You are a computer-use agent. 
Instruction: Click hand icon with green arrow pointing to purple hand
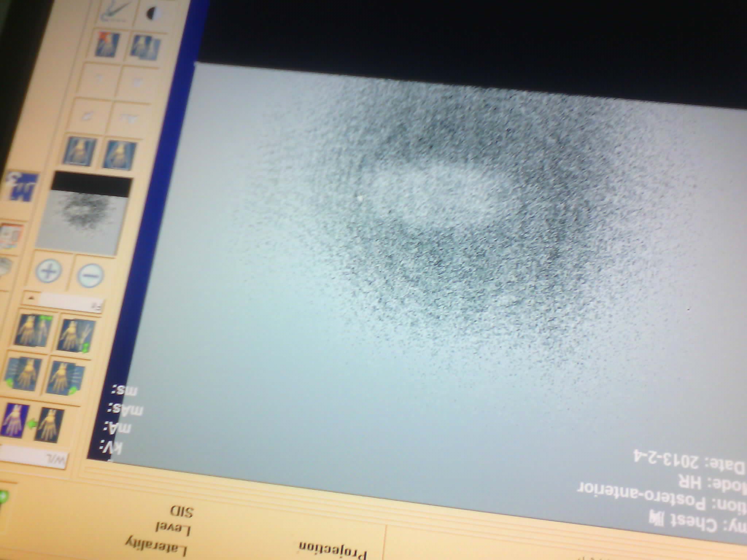(x=49, y=424)
